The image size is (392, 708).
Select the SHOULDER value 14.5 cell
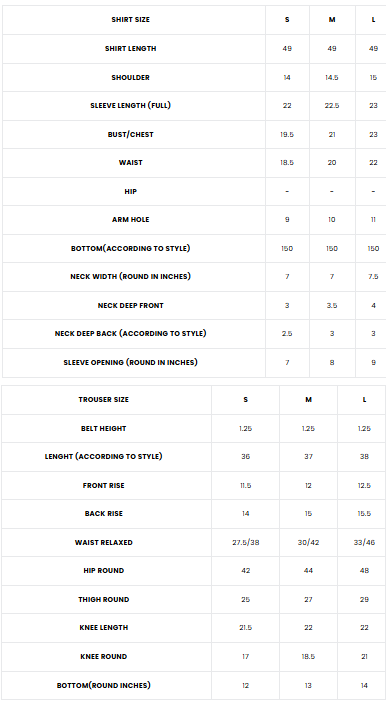332,78
